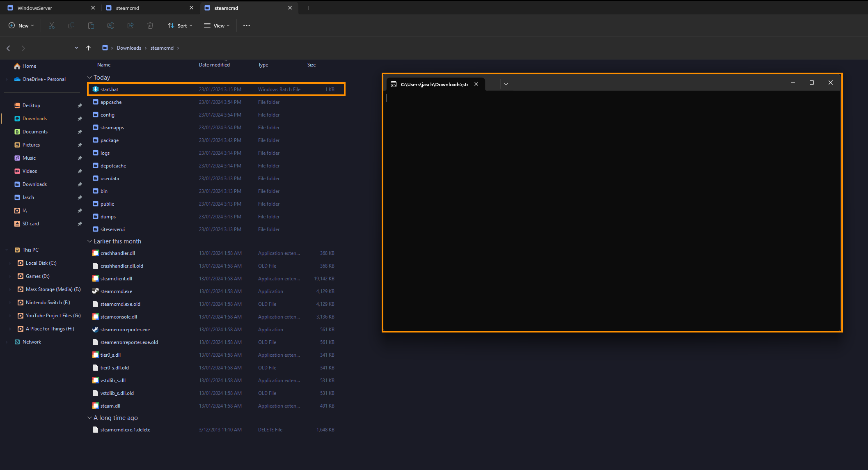This screenshot has width=868, height=470.
Task: Open the View dropdown
Action: 217,25
